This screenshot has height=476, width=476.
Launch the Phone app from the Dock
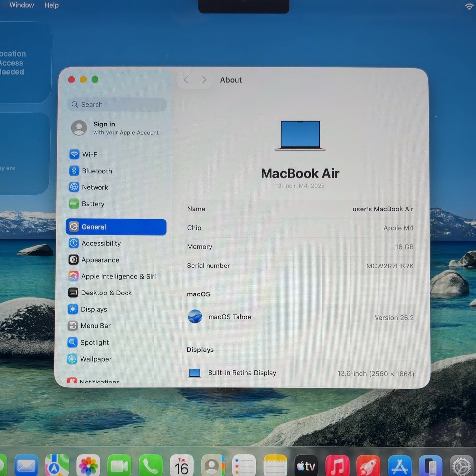point(151,466)
